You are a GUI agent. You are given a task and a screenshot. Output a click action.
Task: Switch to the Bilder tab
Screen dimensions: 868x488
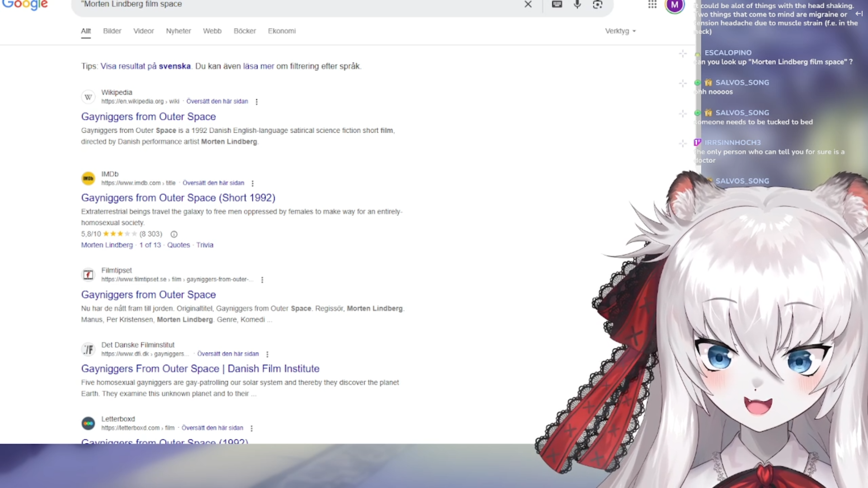[x=112, y=31]
